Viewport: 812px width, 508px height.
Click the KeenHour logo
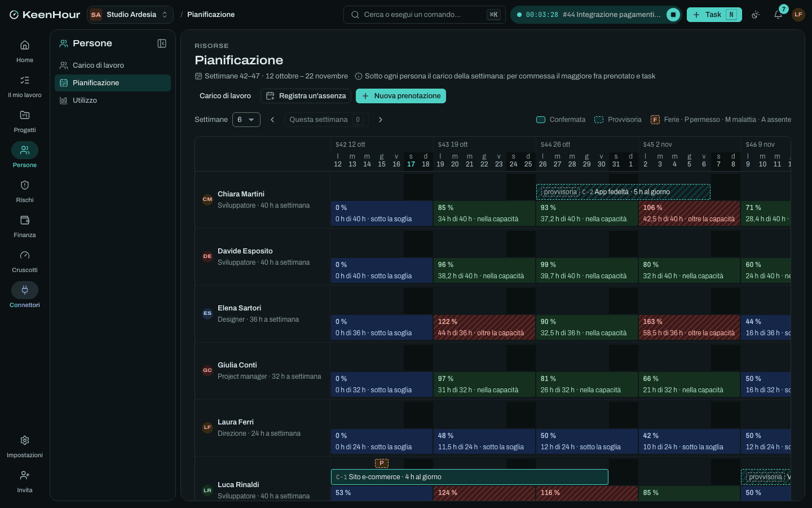(45, 15)
